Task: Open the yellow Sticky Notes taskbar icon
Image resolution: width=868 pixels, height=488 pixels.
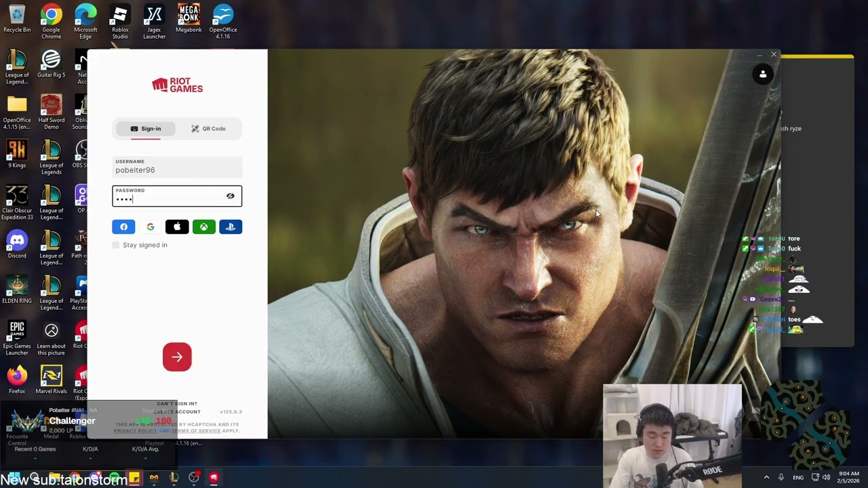Action: tap(134, 478)
